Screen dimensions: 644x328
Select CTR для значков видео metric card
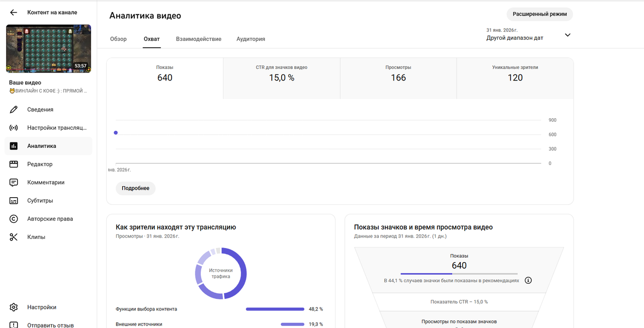click(x=281, y=78)
